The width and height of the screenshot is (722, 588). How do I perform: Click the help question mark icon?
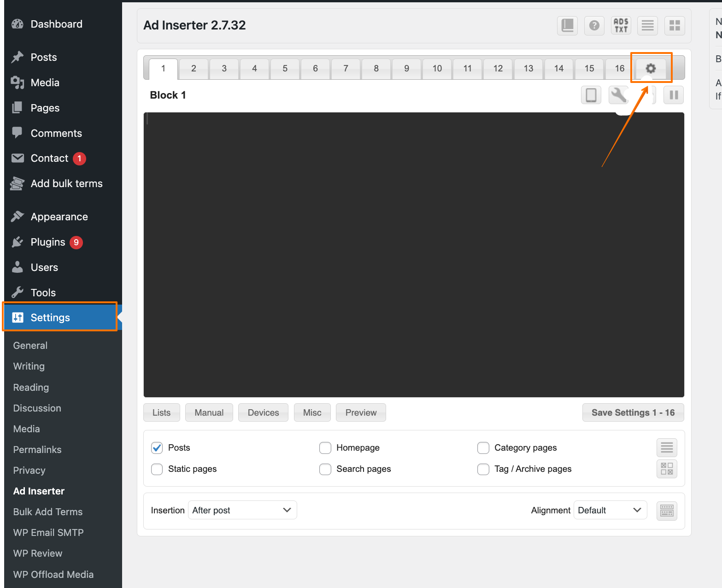(594, 25)
